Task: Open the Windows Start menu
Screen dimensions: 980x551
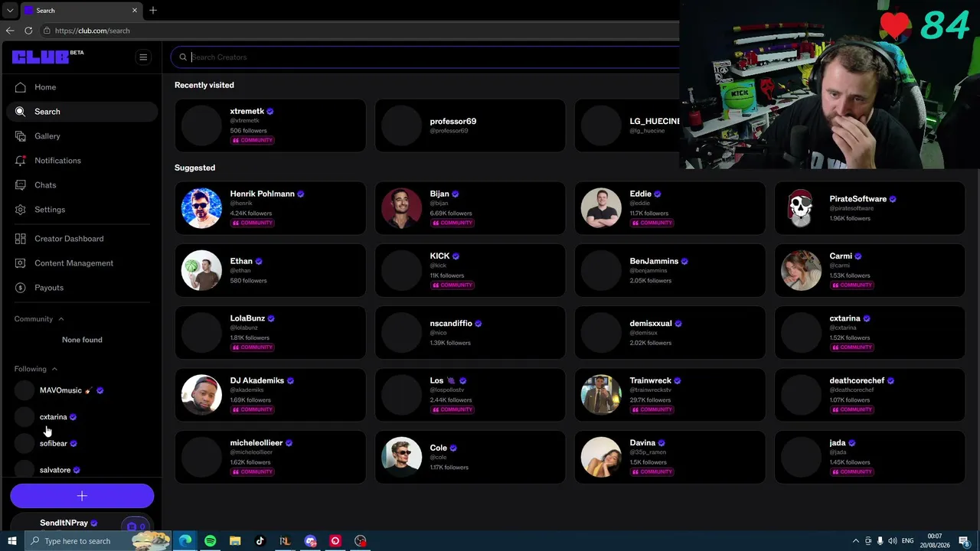Action: pos(11,541)
